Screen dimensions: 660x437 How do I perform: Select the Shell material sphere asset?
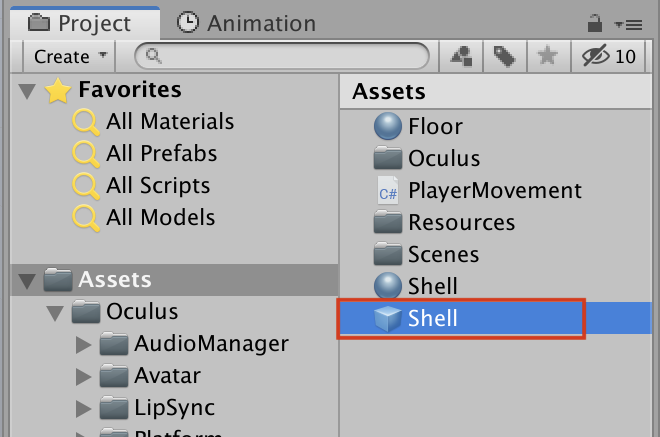tap(432, 287)
